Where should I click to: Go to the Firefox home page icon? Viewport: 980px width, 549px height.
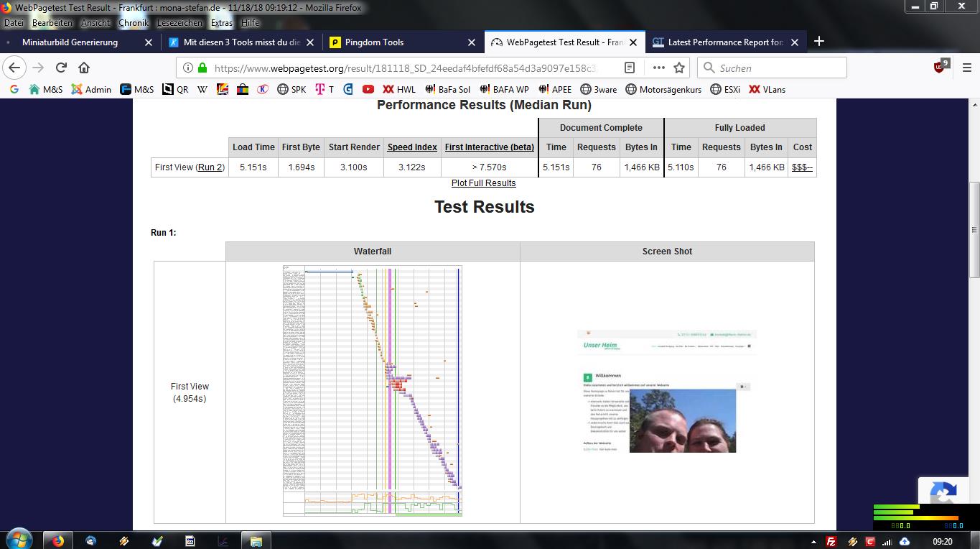84,68
